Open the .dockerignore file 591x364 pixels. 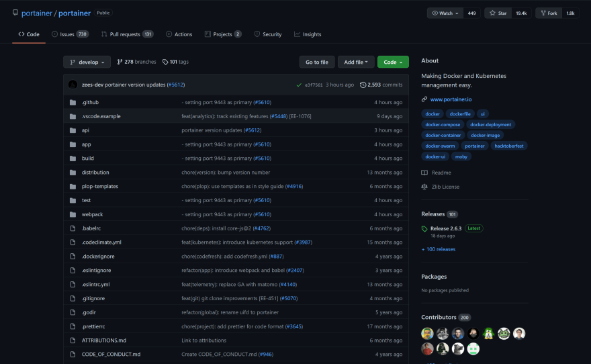98,257
